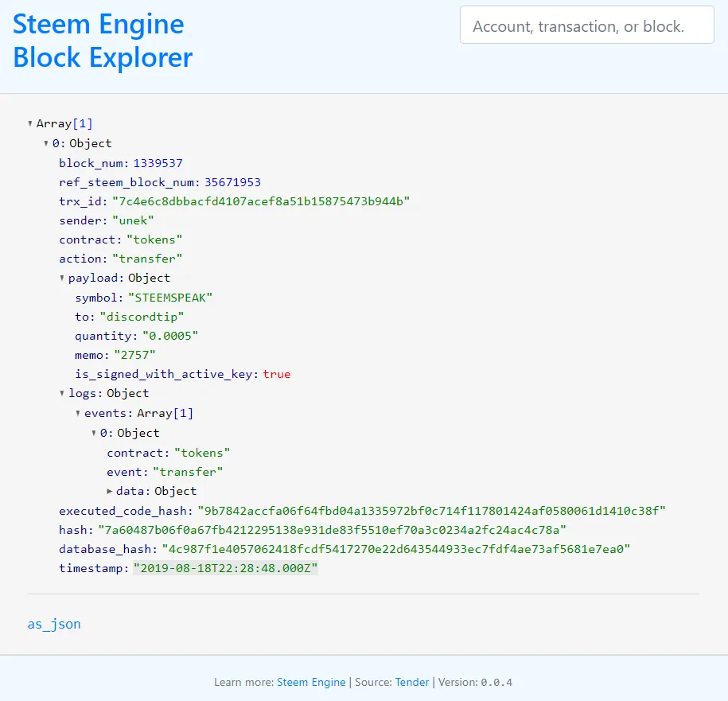Screen dimensions: 728x701
Task: Select the trx_id hash value
Action: point(261,201)
